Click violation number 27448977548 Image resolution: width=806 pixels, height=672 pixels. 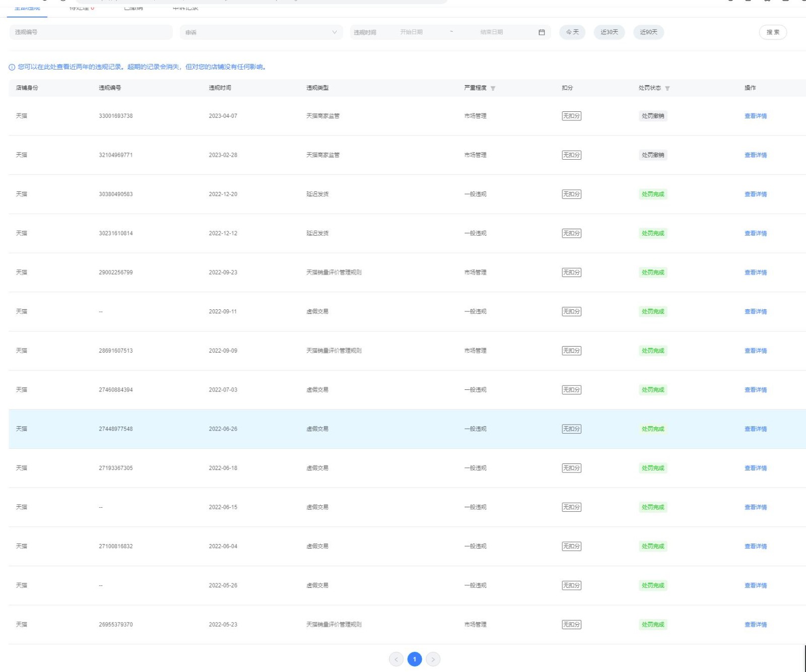[x=116, y=429]
